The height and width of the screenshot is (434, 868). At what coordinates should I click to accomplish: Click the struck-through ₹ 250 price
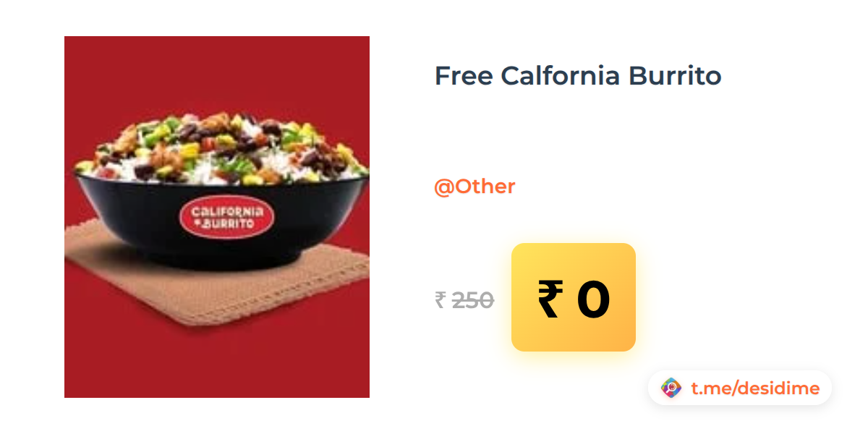(x=464, y=299)
